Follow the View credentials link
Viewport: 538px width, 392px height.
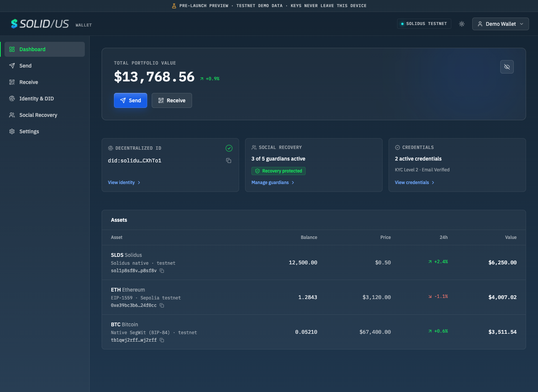(x=414, y=183)
